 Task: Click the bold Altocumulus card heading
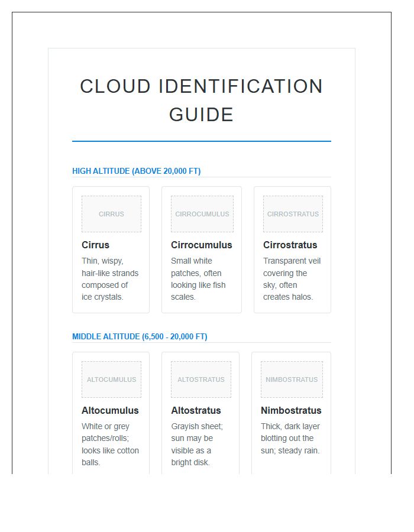tap(110, 411)
